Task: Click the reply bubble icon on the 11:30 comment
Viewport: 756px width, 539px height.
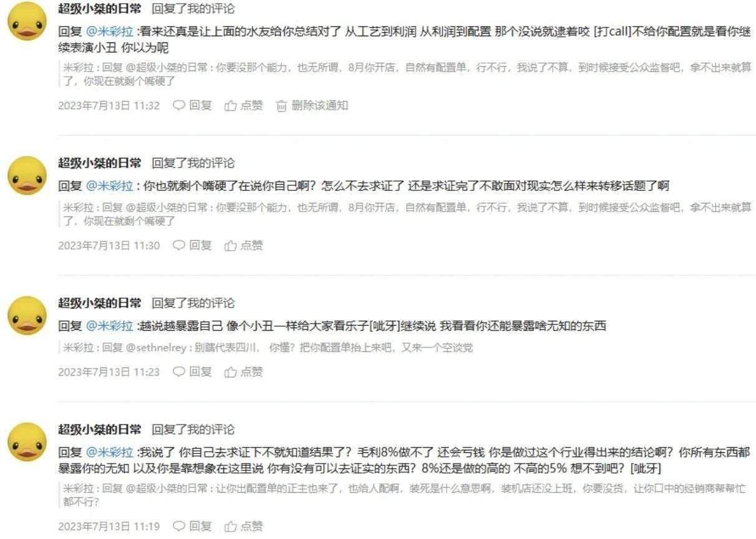Action: click(179, 245)
